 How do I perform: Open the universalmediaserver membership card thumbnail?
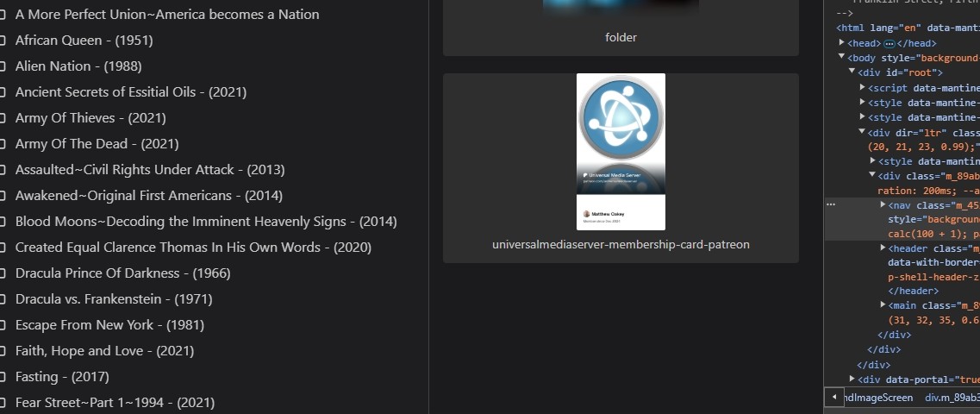621,152
